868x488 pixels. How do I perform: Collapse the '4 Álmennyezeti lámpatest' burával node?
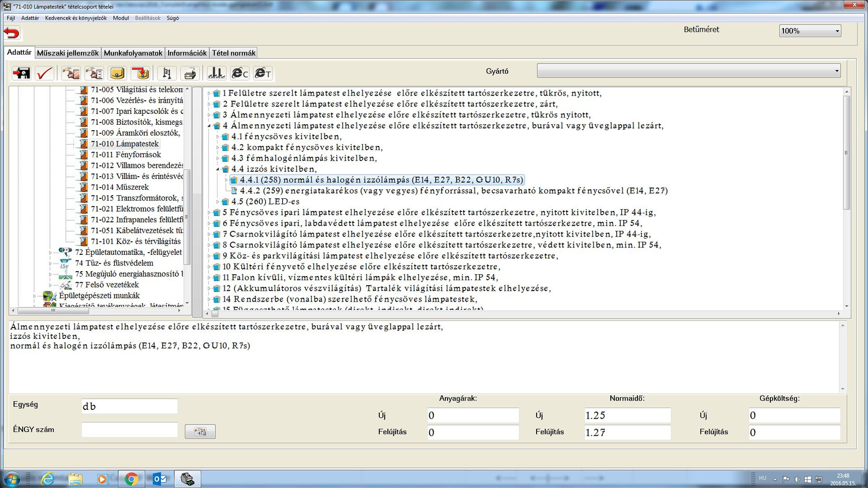(x=209, y=126)
